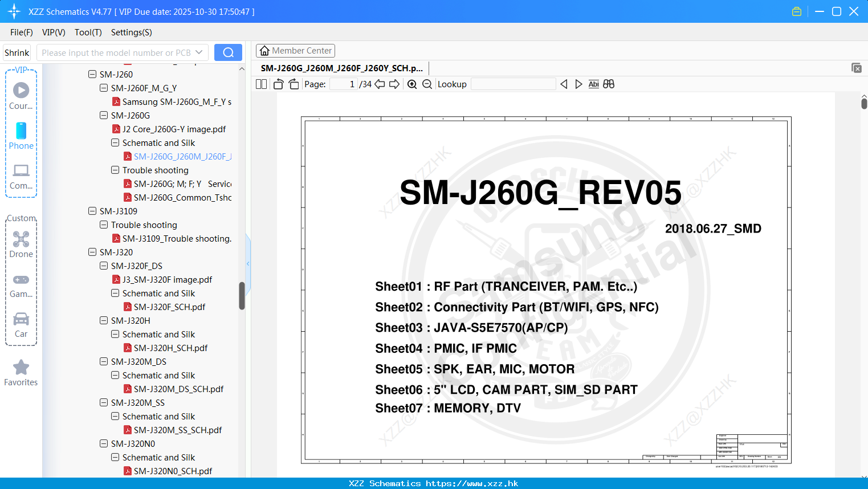Open the Courses category
The image size is (868, 489).
[x=21, y=96]
